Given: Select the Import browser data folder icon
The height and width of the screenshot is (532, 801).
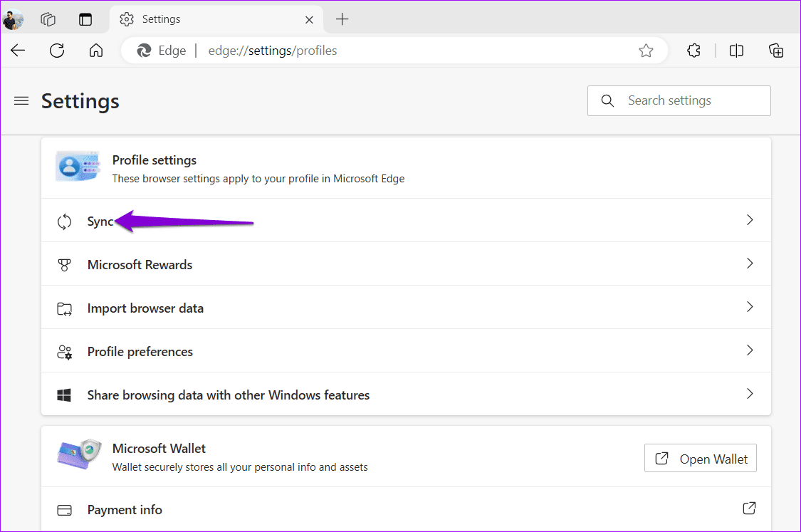Looking at the screenshot, I should (x=64, y=308).
